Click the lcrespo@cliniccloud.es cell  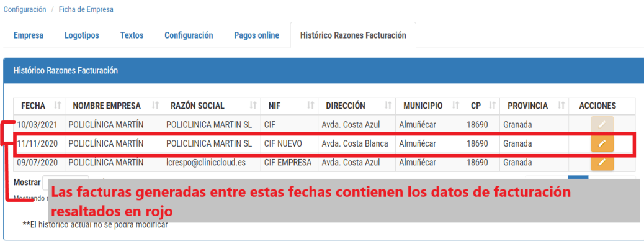tap(212, 163)
